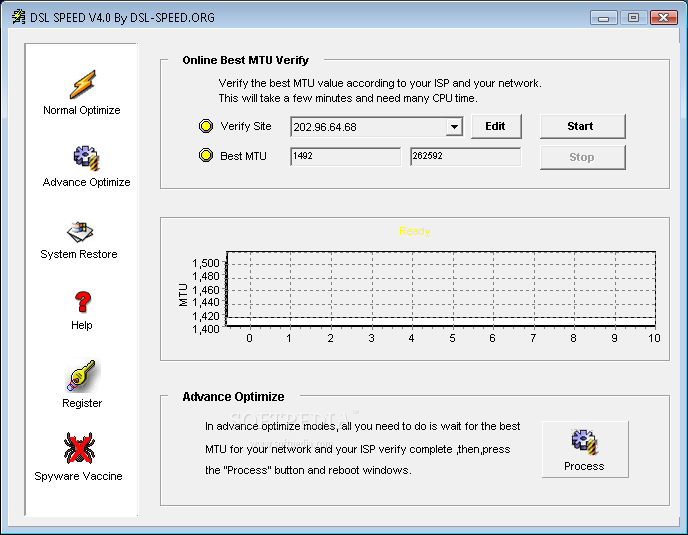
Task: Open Normal Optimize lightning bolt icon
Action: pyautogui.click(x=82, y=84)
